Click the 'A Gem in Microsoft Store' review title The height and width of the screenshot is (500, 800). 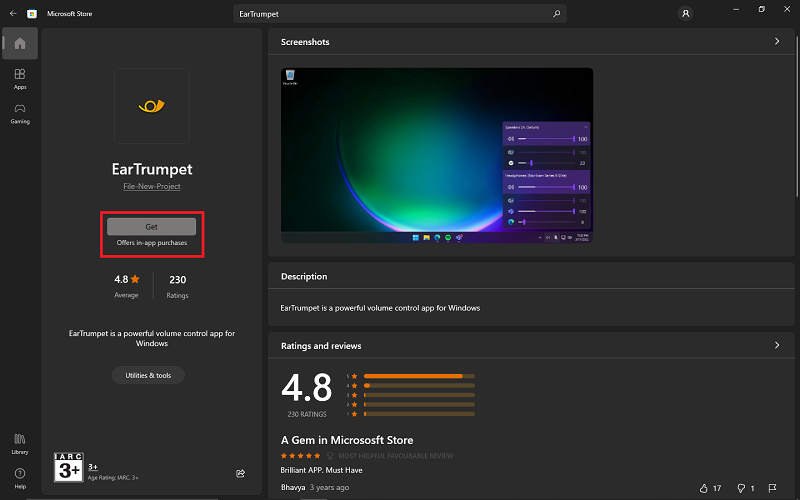[347, 440]
